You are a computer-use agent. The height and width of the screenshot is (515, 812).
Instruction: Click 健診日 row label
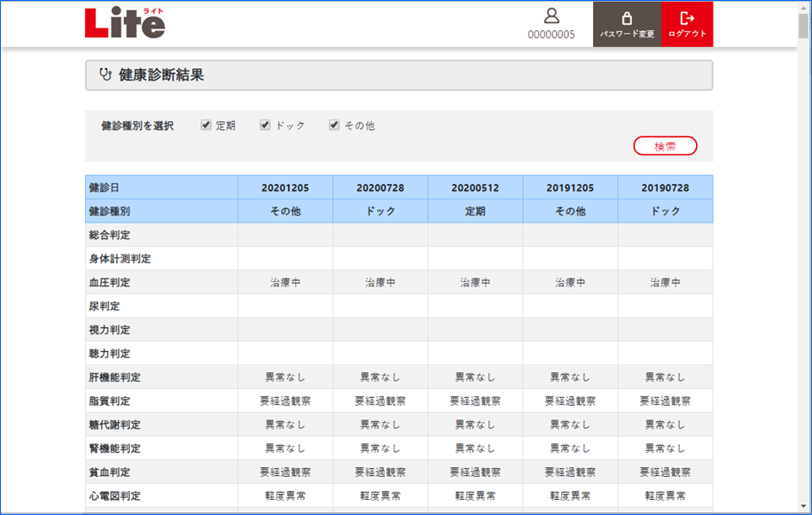[x=104, y=188]
